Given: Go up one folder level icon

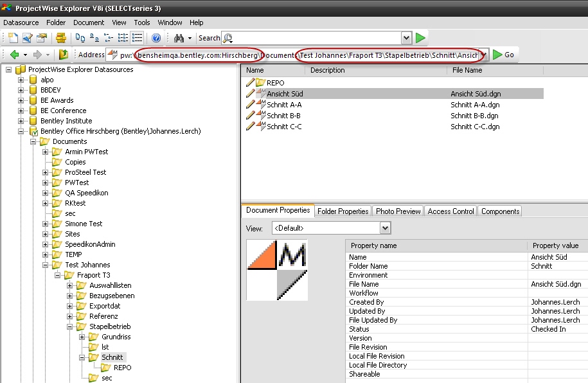Looking at the screenshot, I should [x=64, y=55].
